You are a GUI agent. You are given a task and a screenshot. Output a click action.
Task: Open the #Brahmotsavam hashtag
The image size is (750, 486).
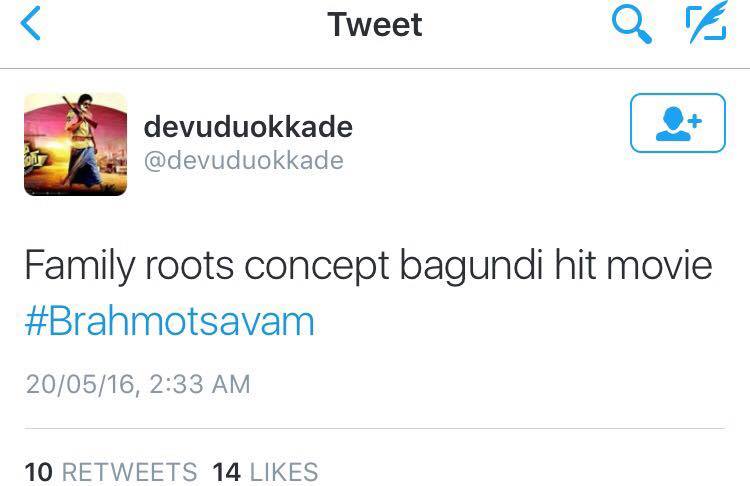[x=170, y=320]
